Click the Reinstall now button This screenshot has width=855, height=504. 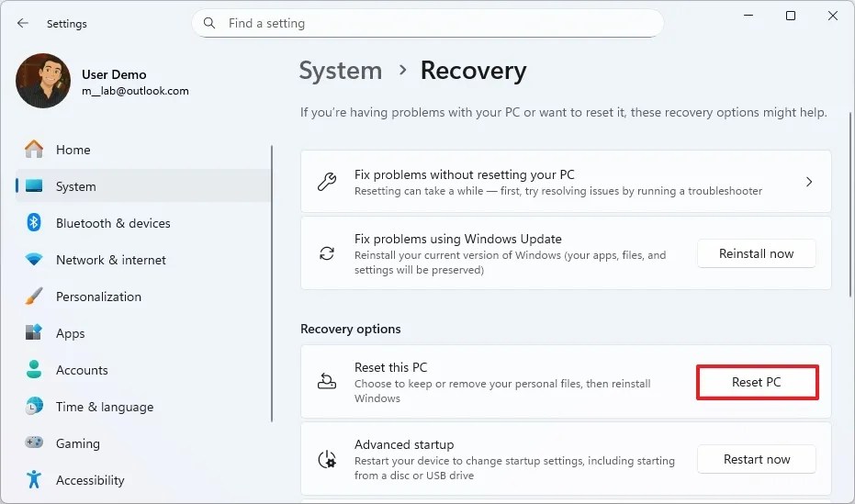(757, 253)
